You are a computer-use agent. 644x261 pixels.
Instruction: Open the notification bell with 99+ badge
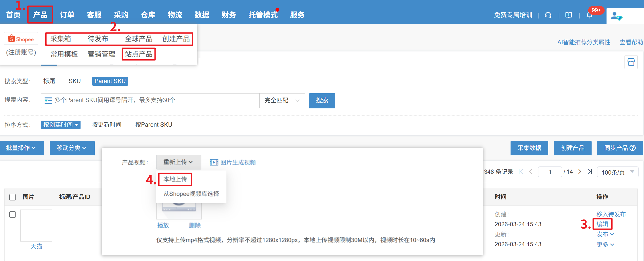pyautogui.click(x=589, y=15)
